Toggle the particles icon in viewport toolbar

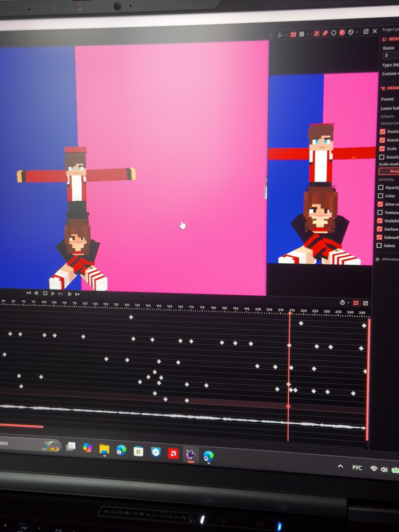[325, 34]
